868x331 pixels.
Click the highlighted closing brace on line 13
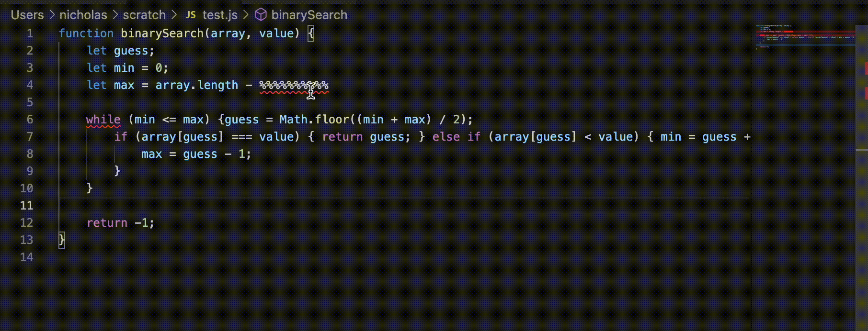pos(62,240)
